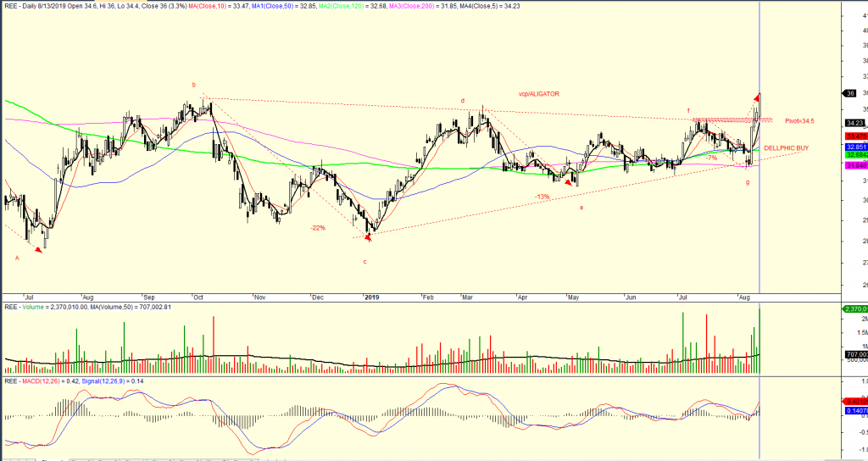Viewport: 868px width, 461px height.
Task: Click the red breakout arrow above latest candle
Action: pos(755,97)
